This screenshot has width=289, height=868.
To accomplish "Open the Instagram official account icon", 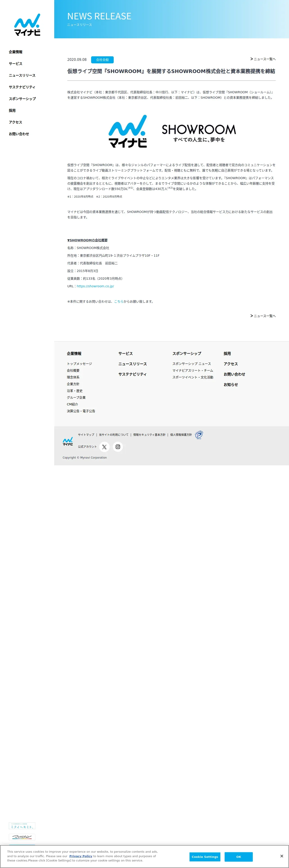I will (x=118, y=447).
